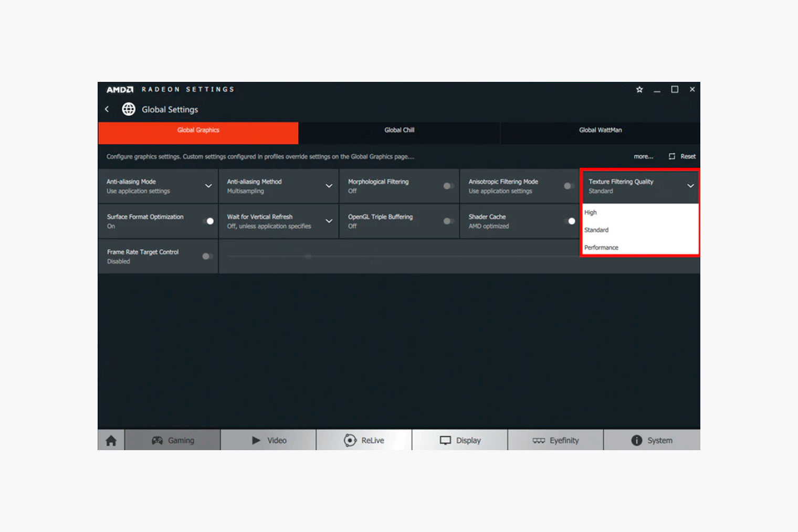Switch to Global Graphics tab
Screen dimensions: 798x532
(x=198, y=133)
